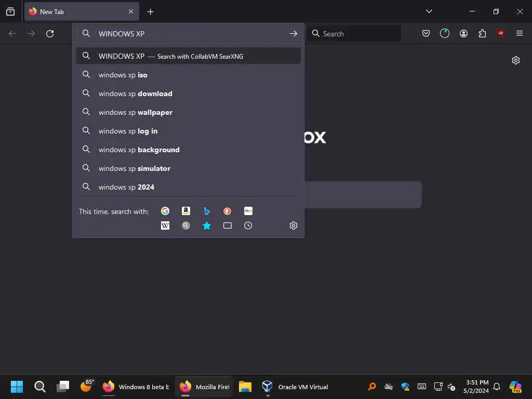532x399 pixels.
Task: Search this time with eBay
Action: point(248,211)
